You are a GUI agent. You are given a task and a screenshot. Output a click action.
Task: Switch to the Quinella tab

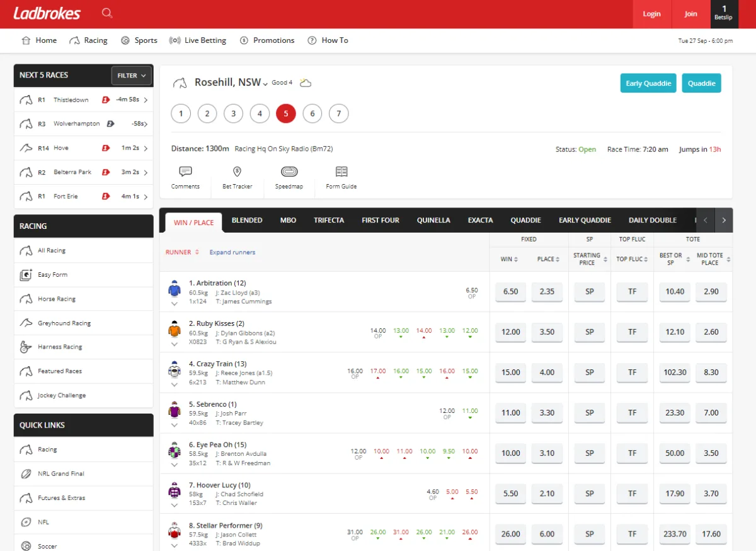click(433, 220)
